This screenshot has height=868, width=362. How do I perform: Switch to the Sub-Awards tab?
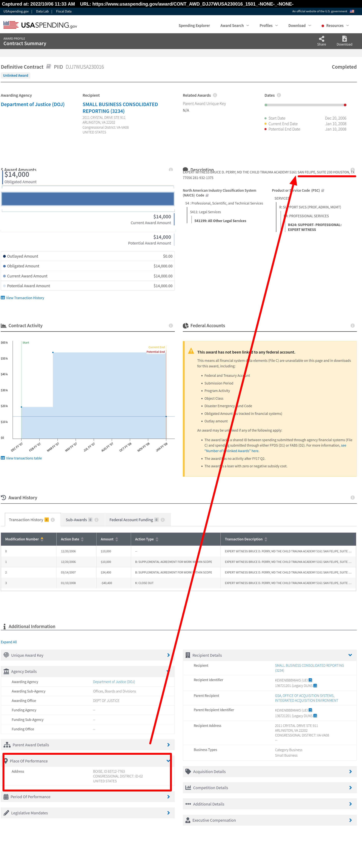click(x=83, y=520)
